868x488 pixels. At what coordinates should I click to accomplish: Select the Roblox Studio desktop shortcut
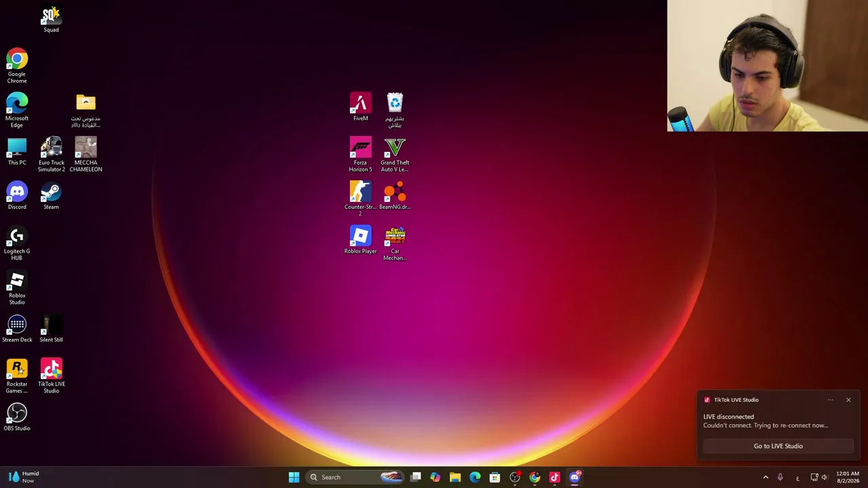(17, 287)
